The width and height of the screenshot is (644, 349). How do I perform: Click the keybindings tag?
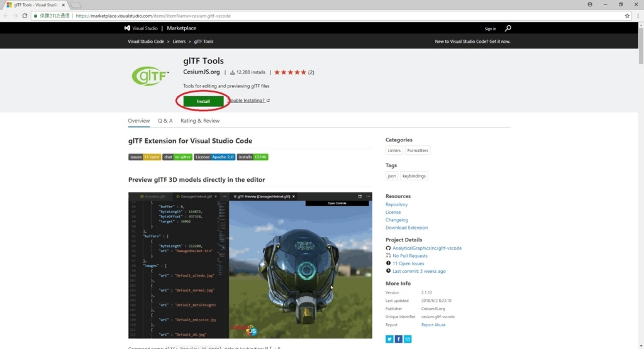coord(414,176)
